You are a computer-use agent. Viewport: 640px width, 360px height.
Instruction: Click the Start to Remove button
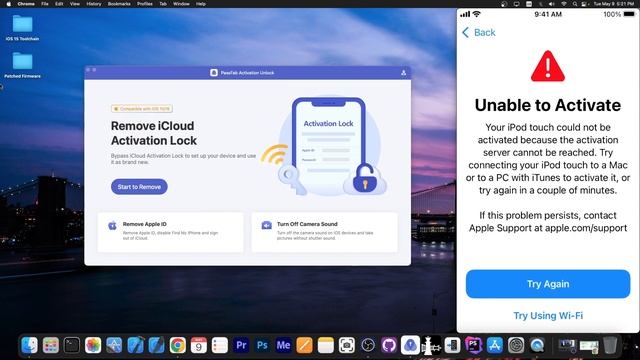click(139, 187)
